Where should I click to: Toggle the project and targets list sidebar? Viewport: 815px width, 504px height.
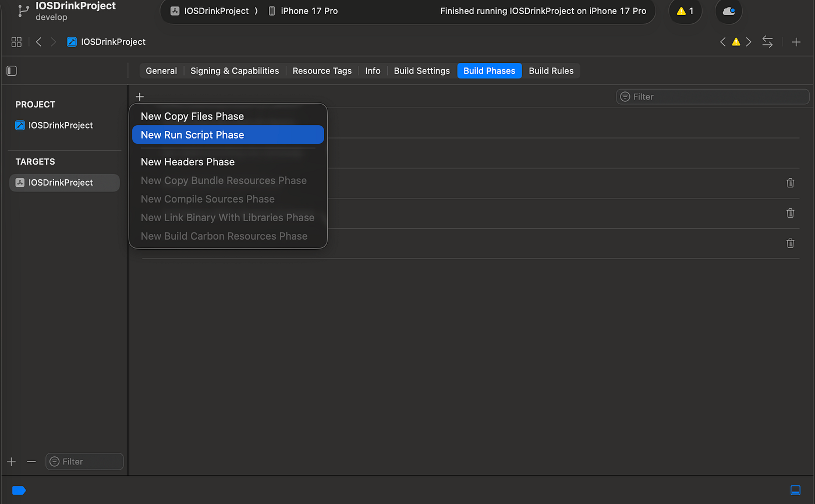tap(12, 71)
